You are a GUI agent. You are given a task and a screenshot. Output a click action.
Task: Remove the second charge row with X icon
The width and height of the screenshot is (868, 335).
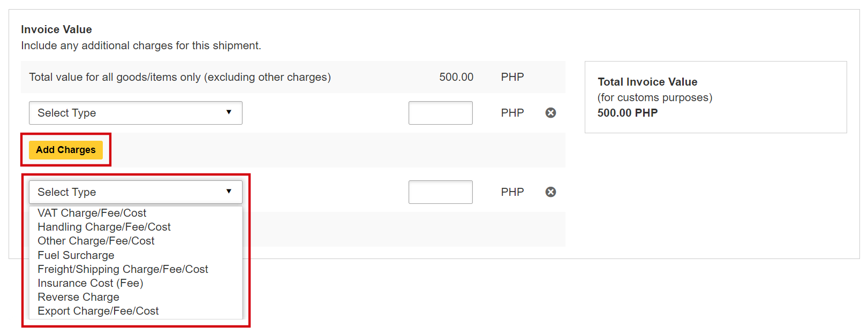550,192
